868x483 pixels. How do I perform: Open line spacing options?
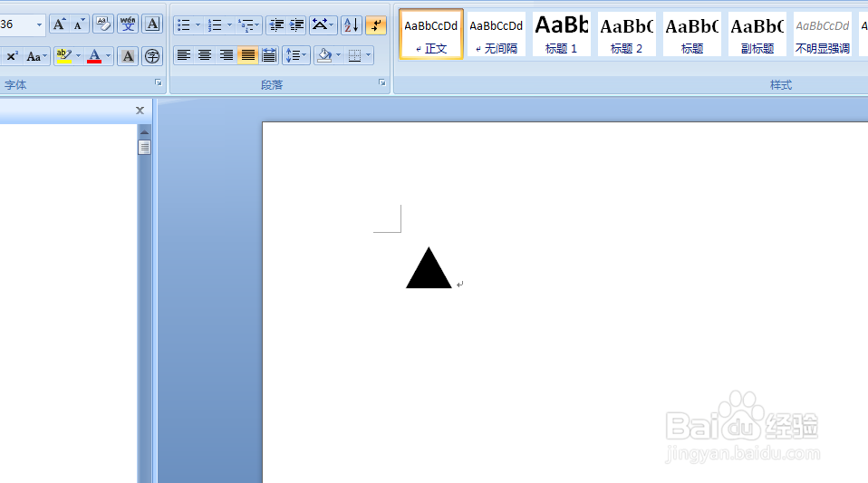click(296, 55)
